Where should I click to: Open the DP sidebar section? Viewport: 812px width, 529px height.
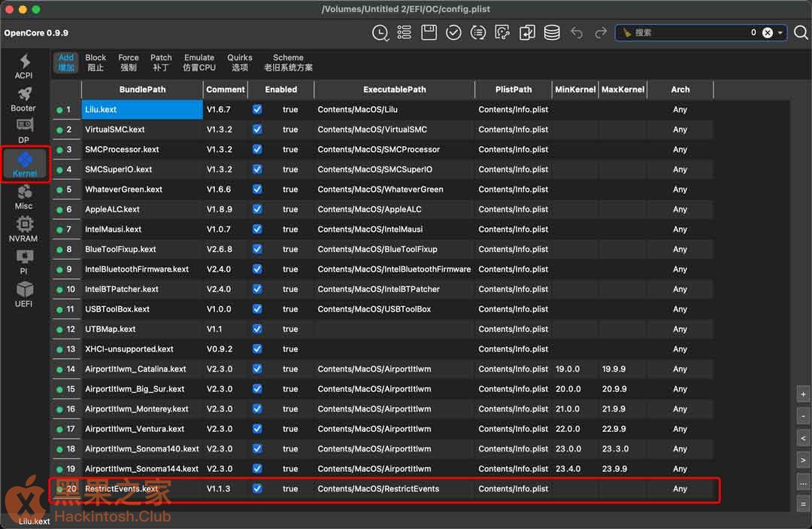[24, 131]
